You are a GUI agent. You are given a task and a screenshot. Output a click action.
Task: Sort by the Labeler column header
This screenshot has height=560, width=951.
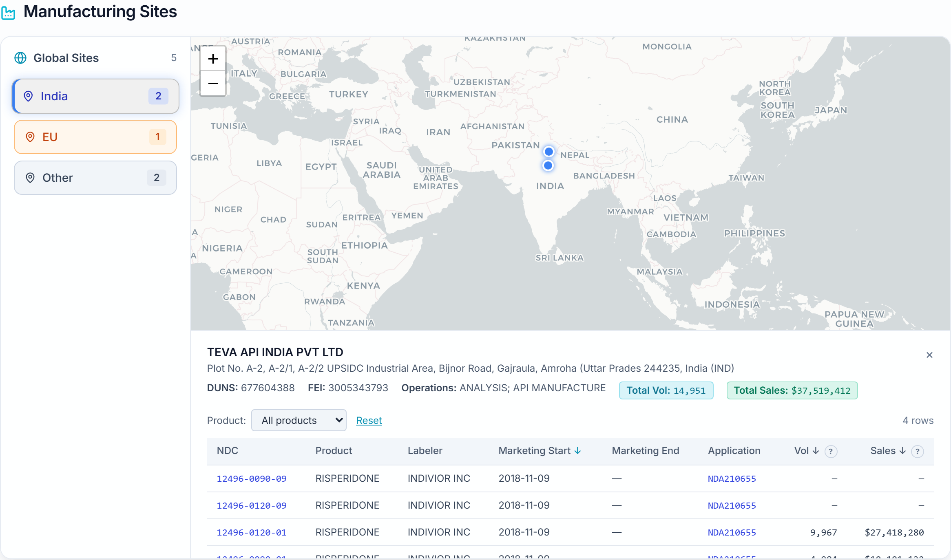click(425, 451)
